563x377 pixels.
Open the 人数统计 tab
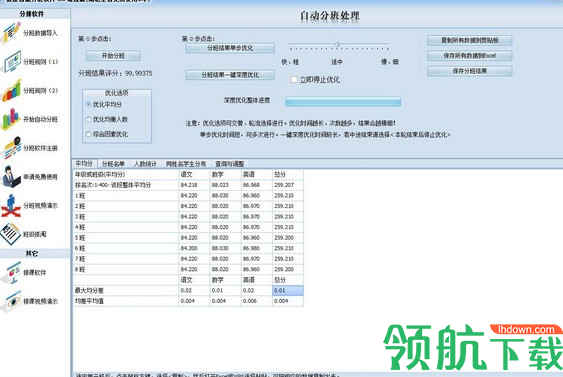145,164
